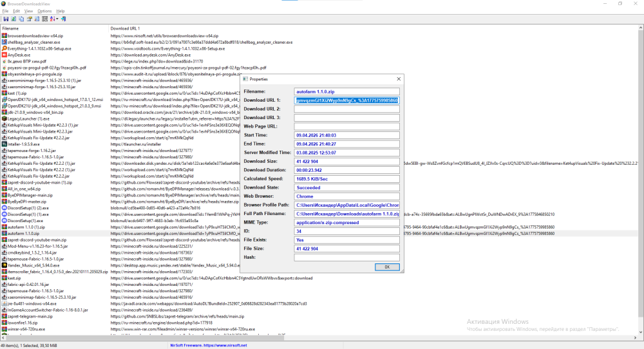Click the jdk-21.0.9_windows-x64_bin.zip file icon

click(x=4, y=112)
